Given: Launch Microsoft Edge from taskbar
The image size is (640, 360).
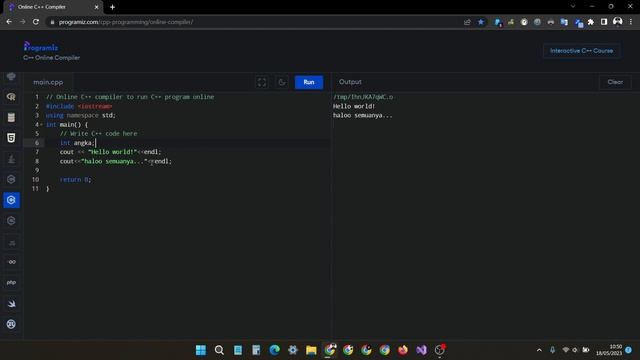Looking at the screenshot, I should pyautogui.click(x=274, y=350).
